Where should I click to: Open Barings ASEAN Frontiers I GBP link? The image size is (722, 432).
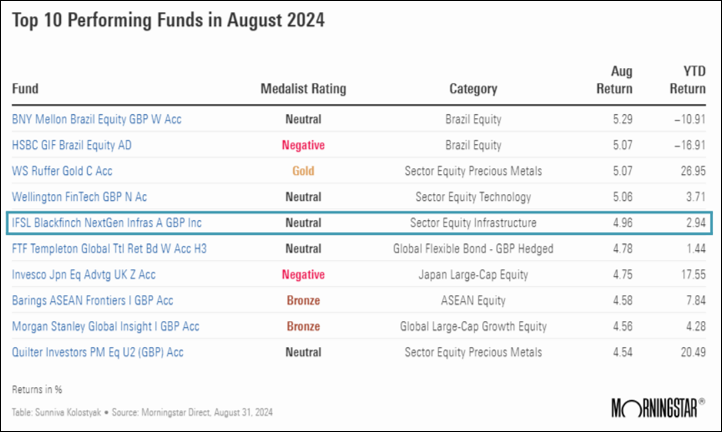coord(91,301)
